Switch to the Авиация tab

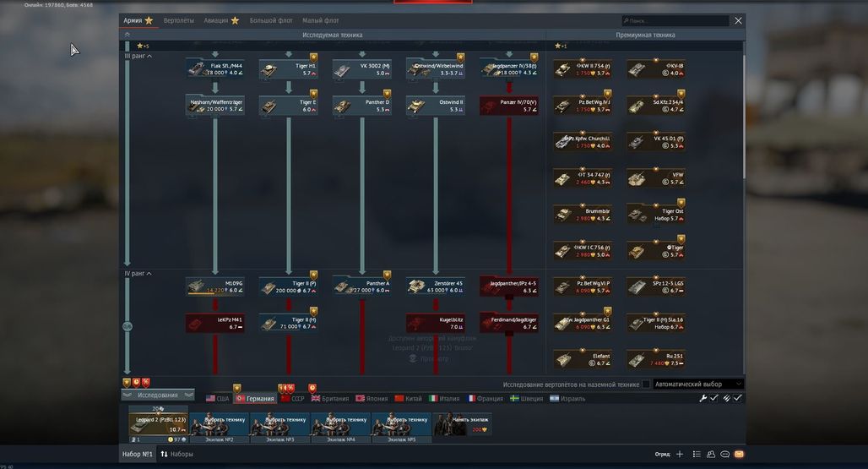221,20
